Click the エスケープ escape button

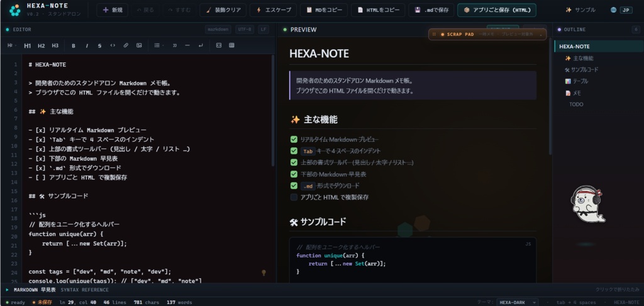click(273, 10)
